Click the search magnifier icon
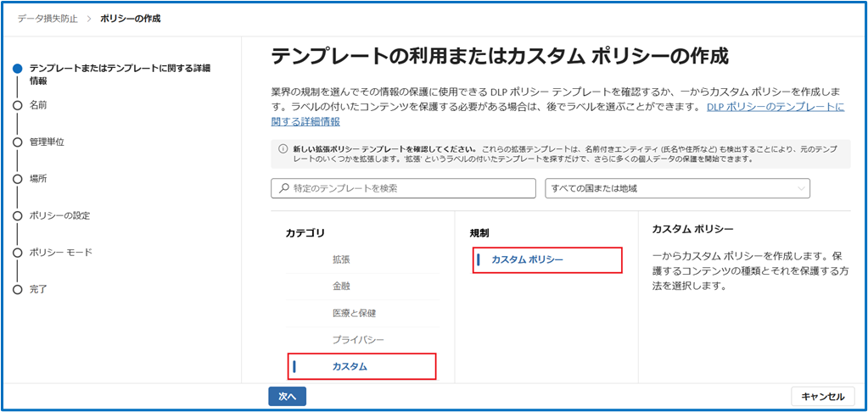868x412 pixels. [x=284, y=188]
